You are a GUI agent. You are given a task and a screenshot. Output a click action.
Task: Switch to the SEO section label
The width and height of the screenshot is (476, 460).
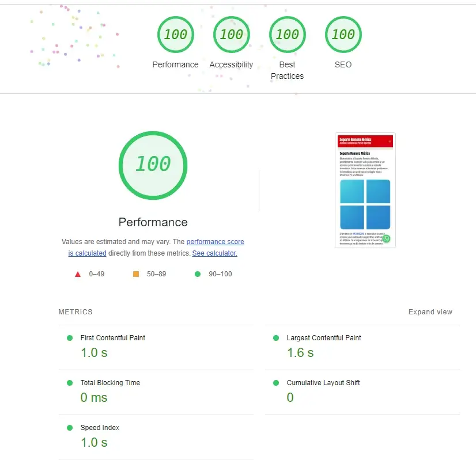click(x=343, y=64)
